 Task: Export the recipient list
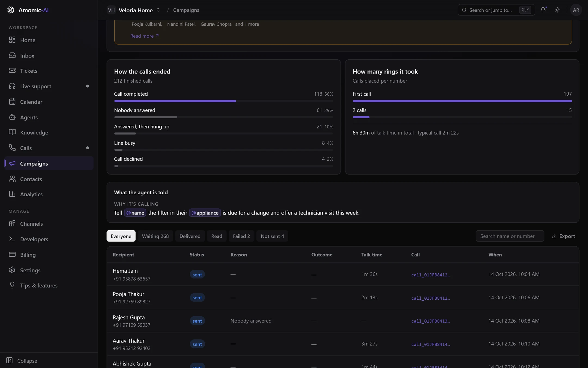click(563, 236)
